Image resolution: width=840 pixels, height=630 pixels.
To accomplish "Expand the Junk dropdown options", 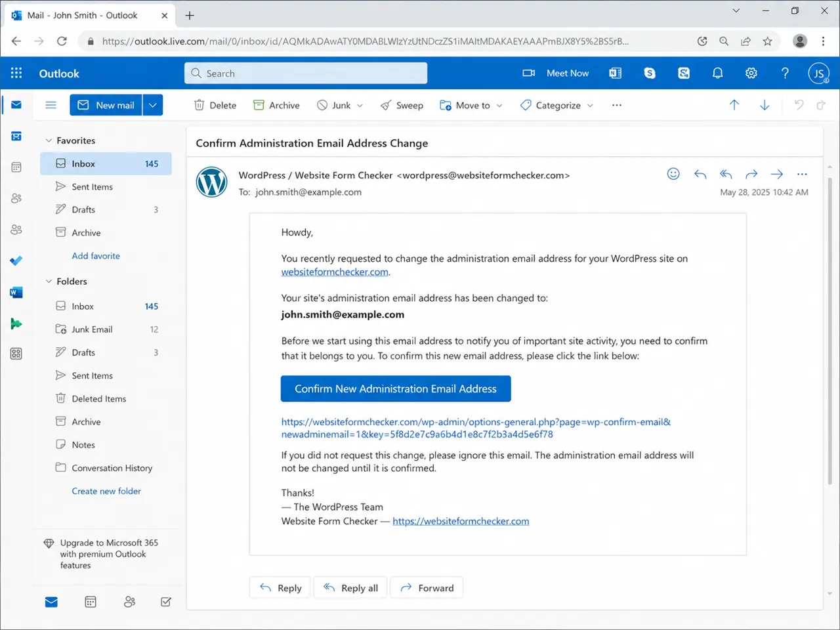I will 360,106.
